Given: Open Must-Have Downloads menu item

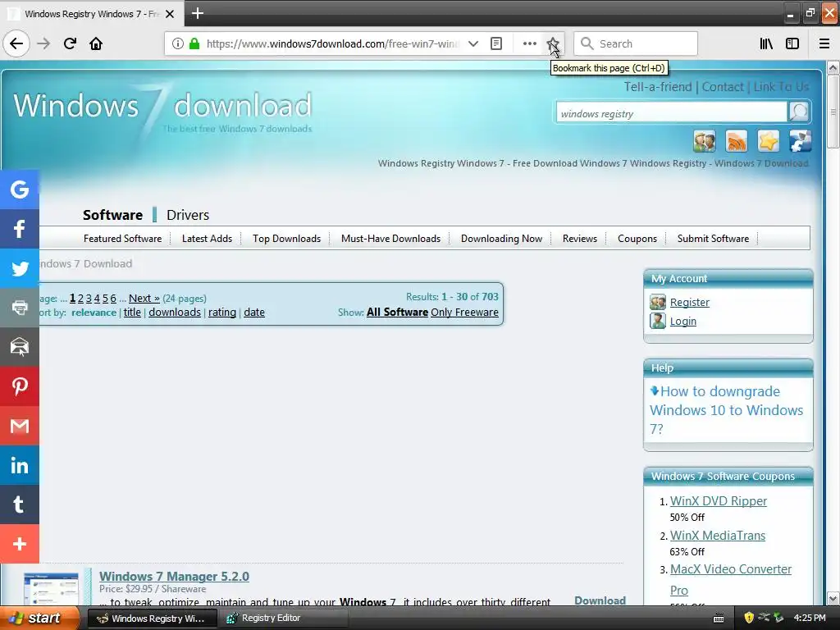Looking at the screenshot, I should [x=390, y=239].
